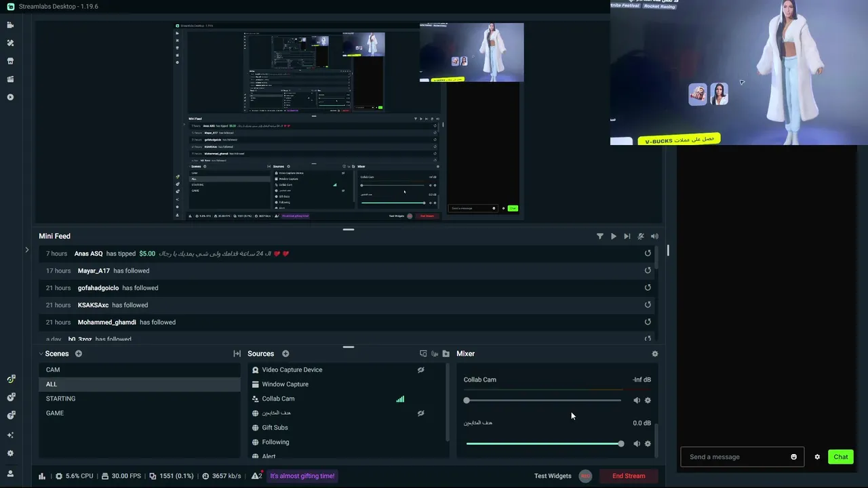This screenshot has width=868, height=488.
Task: Open chat emoji picker
Action: click(793, 457)
